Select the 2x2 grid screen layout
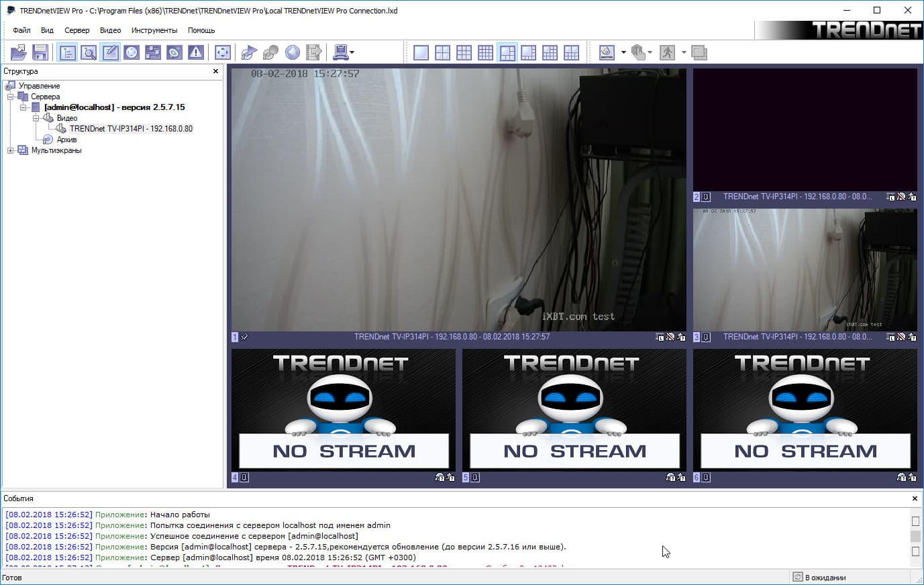924x585 pixels. coord(442,52)
